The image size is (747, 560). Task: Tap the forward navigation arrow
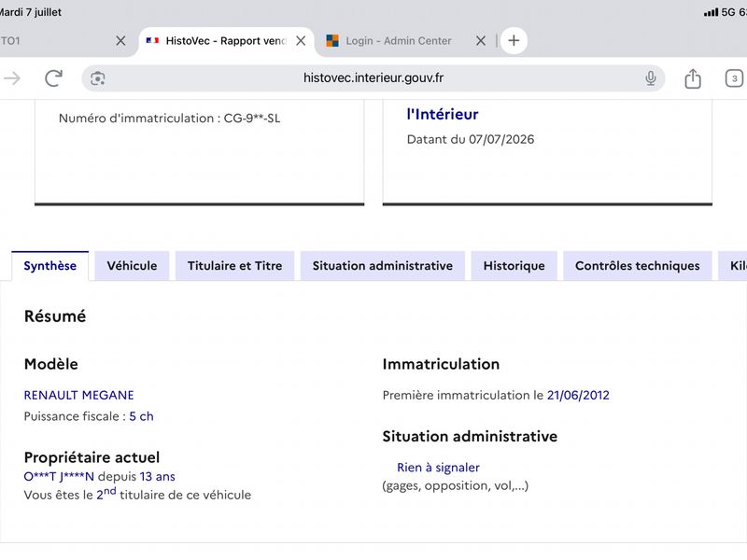12,78
